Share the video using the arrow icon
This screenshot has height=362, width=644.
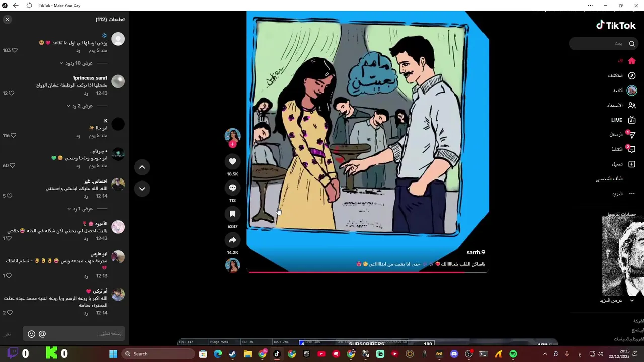click(x=232, y=240)
